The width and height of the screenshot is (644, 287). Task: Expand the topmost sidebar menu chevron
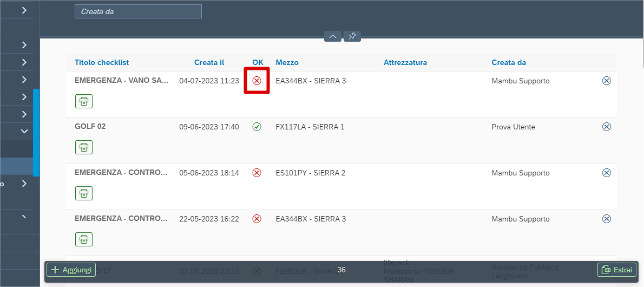(24, 10)
